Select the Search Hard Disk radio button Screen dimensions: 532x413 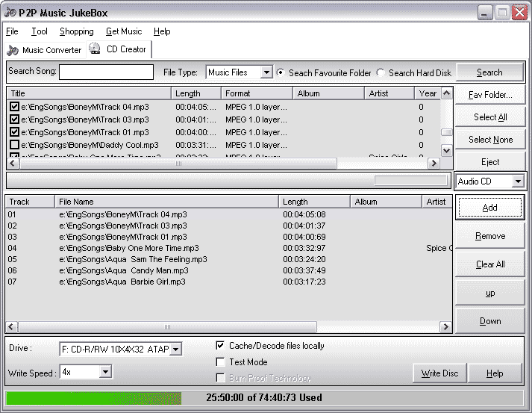pos(381,72)
